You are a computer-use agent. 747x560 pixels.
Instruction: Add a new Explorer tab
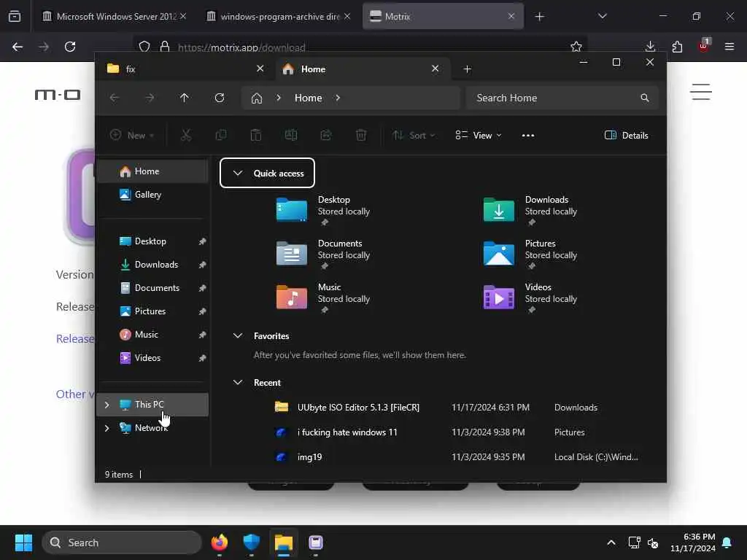click(468, 69)
